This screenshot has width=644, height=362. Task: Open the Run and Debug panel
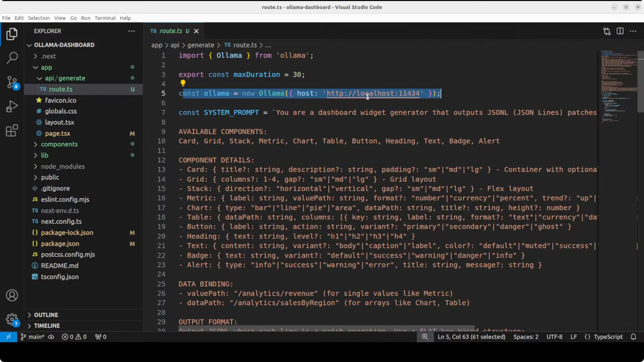tap(12, 106)
